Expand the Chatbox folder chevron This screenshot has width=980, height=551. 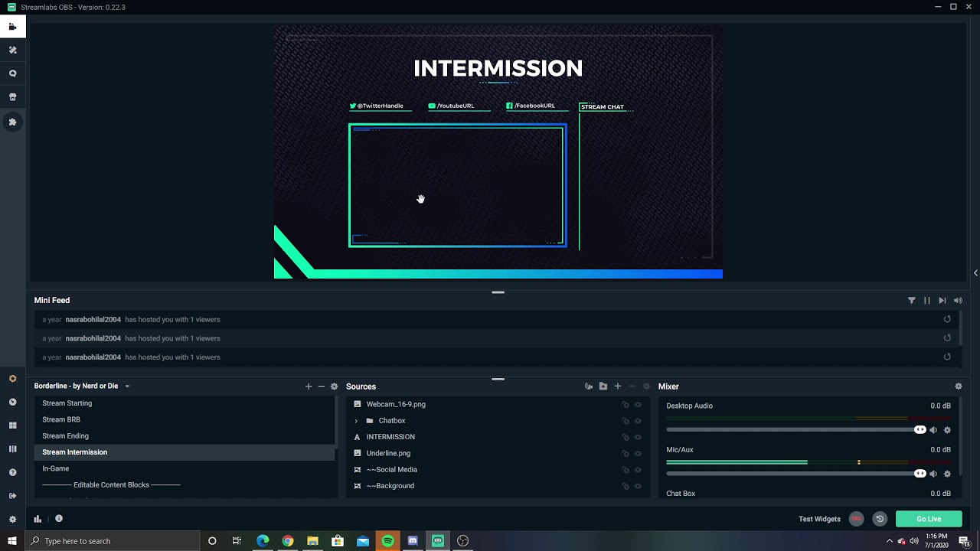pos(356,421)
